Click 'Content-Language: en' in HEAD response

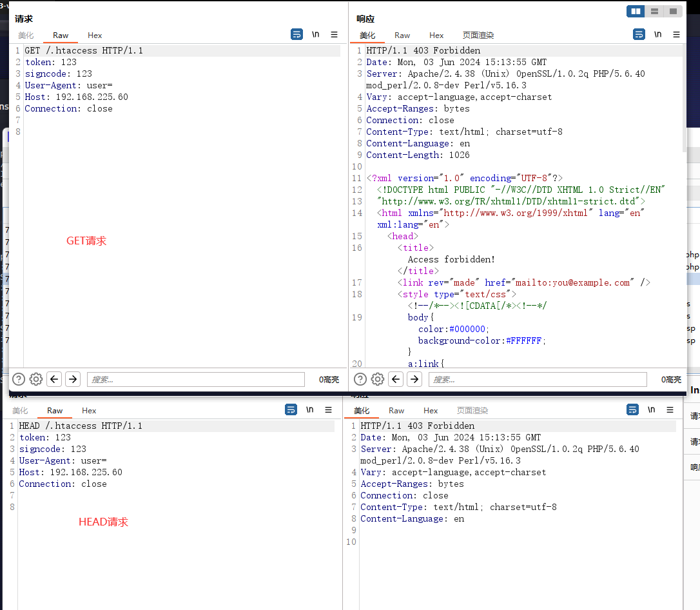[412, 518]
